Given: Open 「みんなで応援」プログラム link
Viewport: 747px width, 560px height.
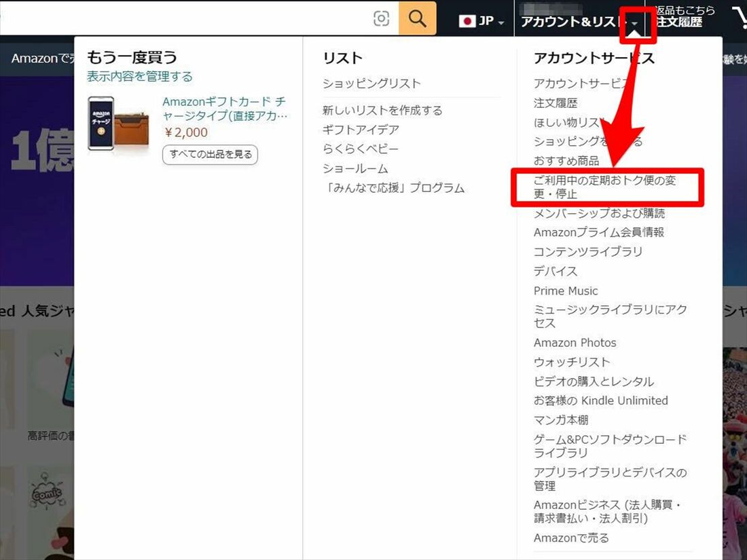Looking at the screenshot, I should click(x=393, y=187).
